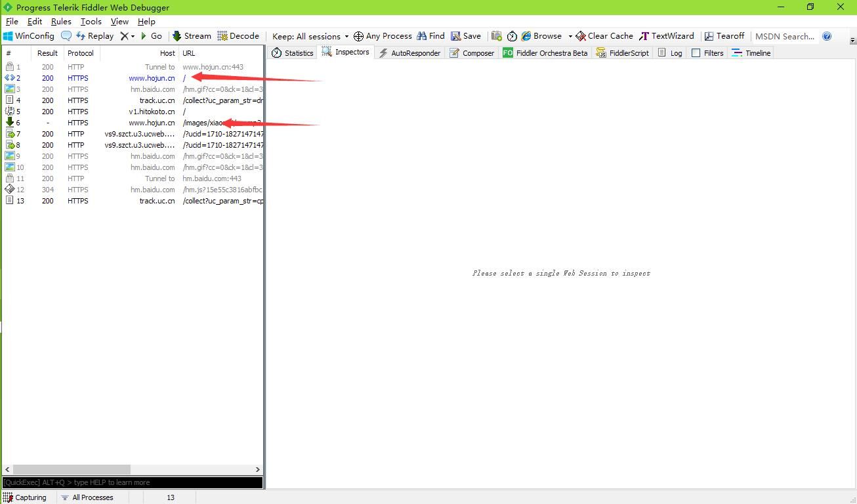This screenshot has height=504, width=857.
Task: Switch to the AutoResponder tab
Action: click(409, 53)
